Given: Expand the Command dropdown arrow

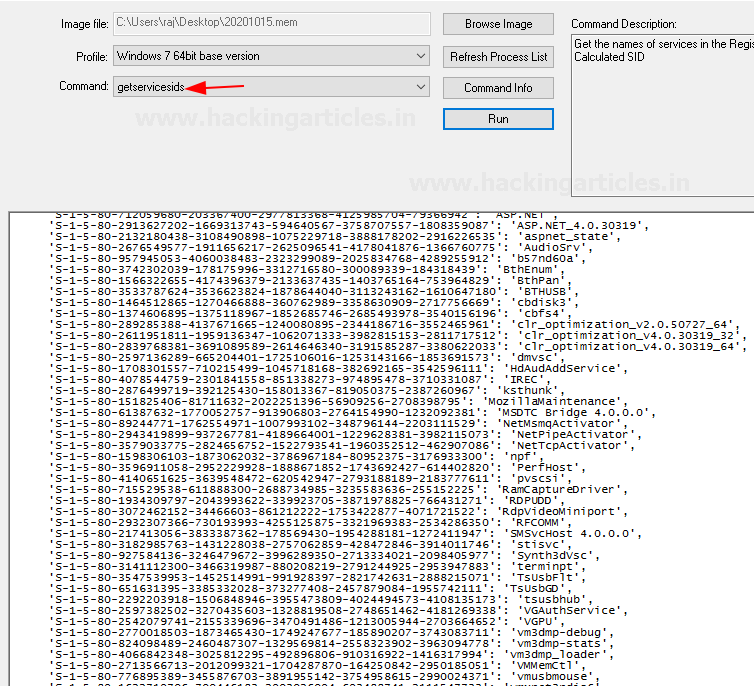Looking at the screenshot, I should pyautogui.click(x=421, y=88).
